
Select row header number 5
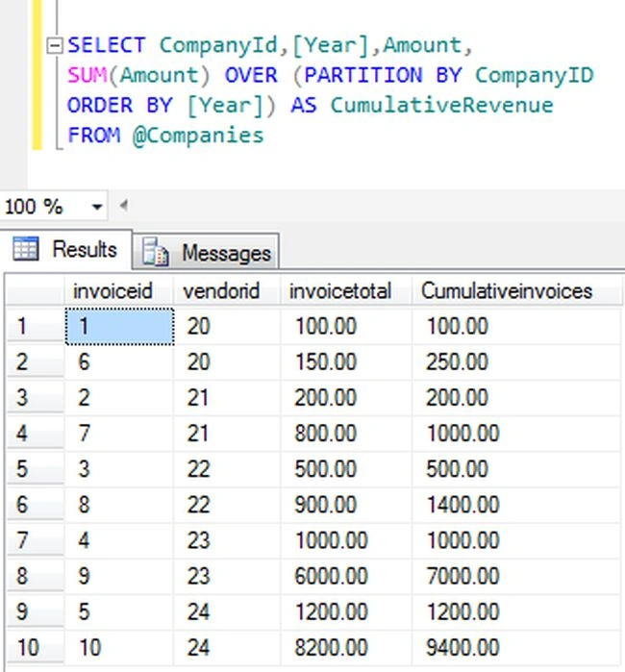(x=36, y=469)
